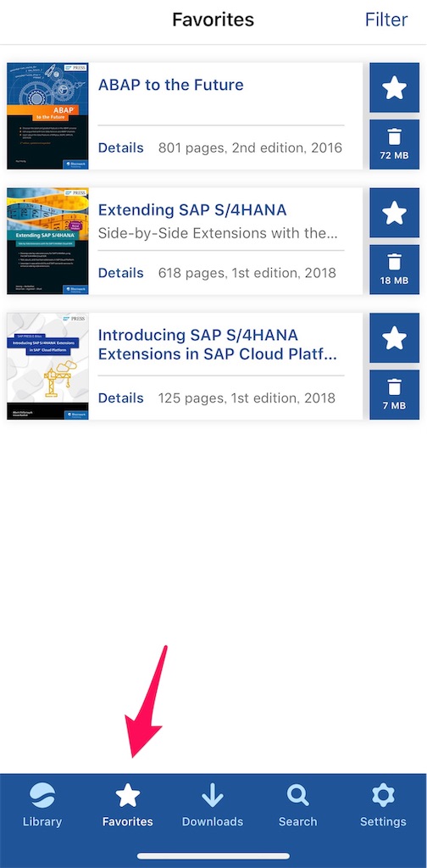Tap Extending SAP S/4HANA book cover

point(47,241)
